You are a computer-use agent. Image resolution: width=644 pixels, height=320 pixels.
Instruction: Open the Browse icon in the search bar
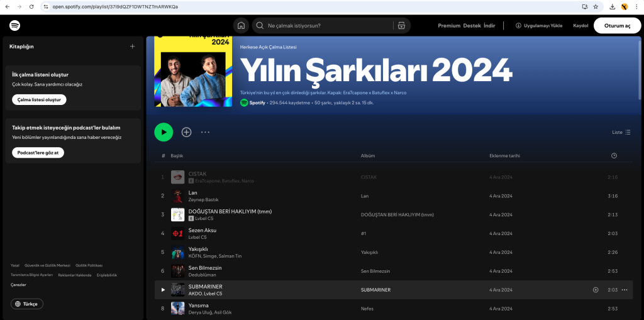401,26
